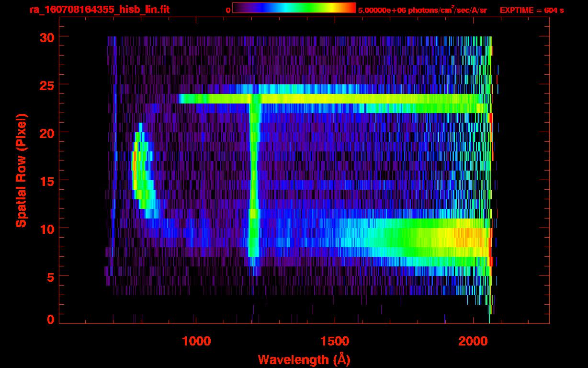Click the colorbar minimum label 0
Viewport: 588px width, 368px height.
tap(228, 10)
